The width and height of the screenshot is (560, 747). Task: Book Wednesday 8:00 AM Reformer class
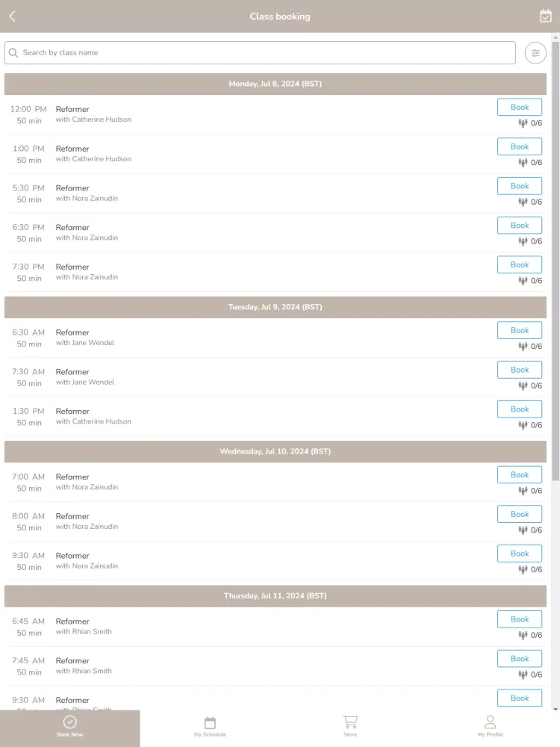[x=520, y=514]
